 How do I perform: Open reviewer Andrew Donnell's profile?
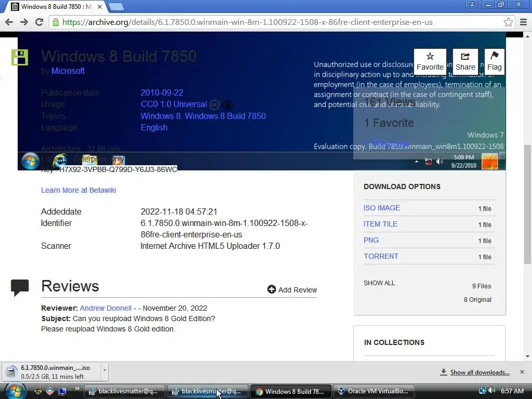pyautogui.click(x=105, y=308)
